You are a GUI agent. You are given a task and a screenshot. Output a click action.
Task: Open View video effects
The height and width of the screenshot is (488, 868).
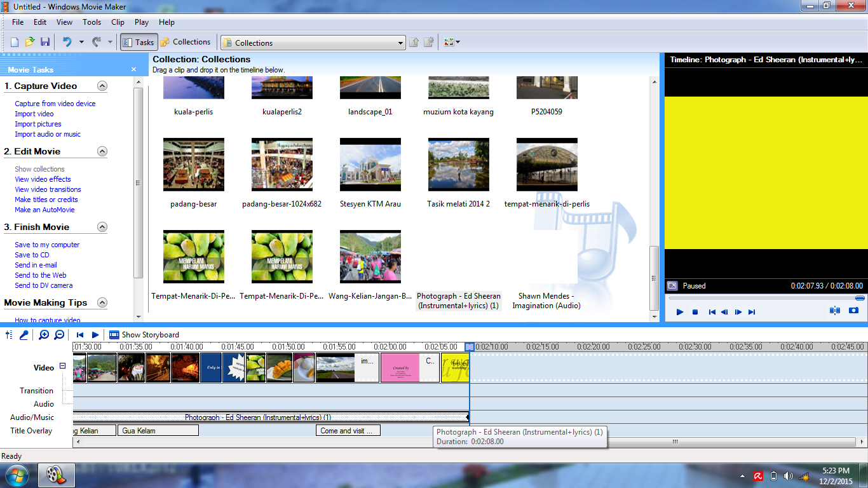coord(43,179)
